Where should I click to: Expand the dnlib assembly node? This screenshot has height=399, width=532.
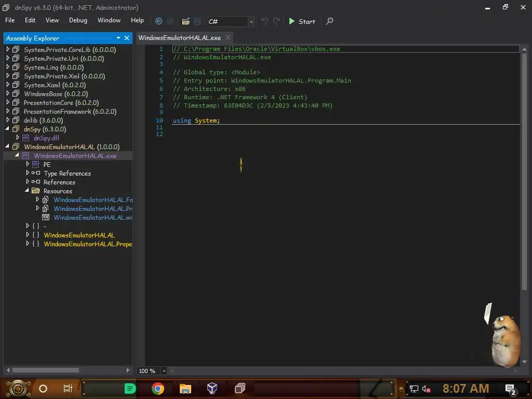coord(8,120)
